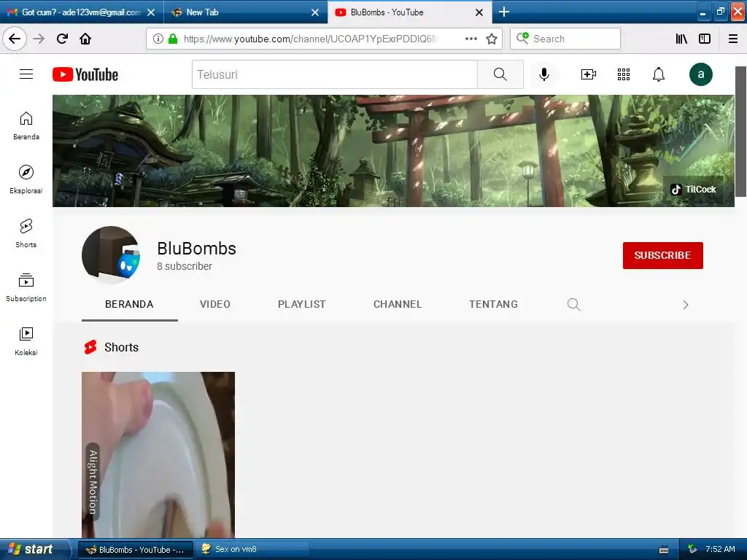
Task: Reload the page with the refresh icon
Action: click(63, 39)
